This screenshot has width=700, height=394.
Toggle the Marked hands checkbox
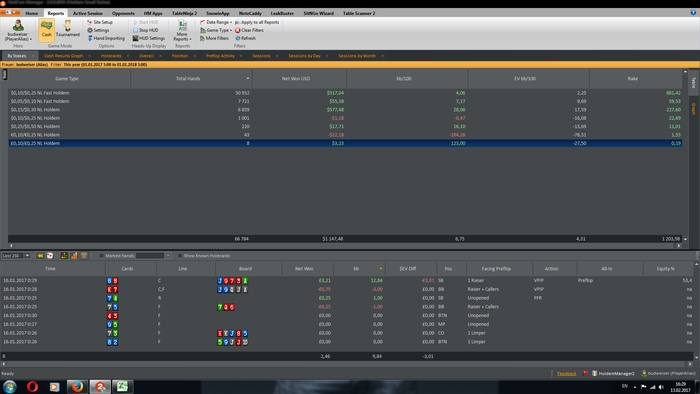coord(101,256)
